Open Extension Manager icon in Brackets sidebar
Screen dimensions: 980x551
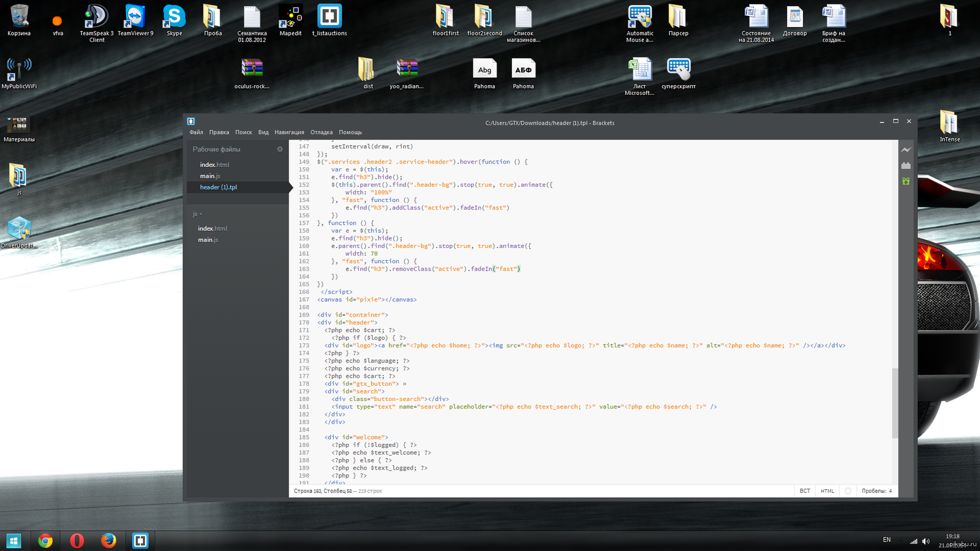906,165
